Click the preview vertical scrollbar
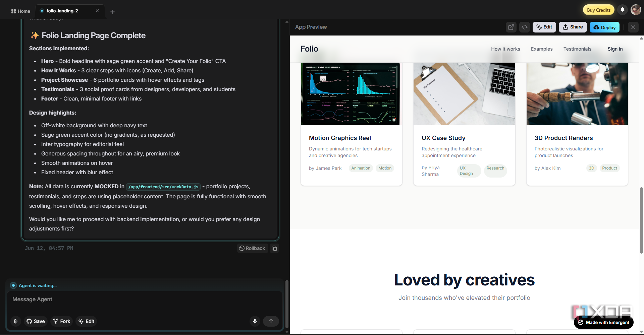The image size is (644, 335). (641, 220)
